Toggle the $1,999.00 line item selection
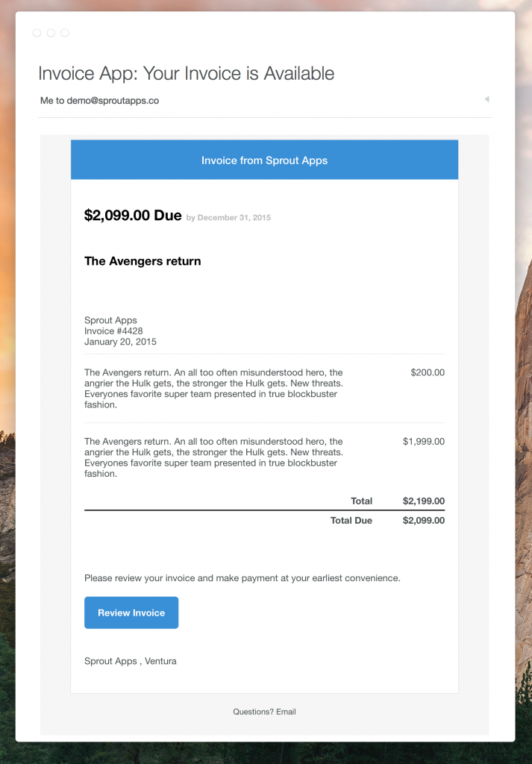 click(x=422, y=441)
